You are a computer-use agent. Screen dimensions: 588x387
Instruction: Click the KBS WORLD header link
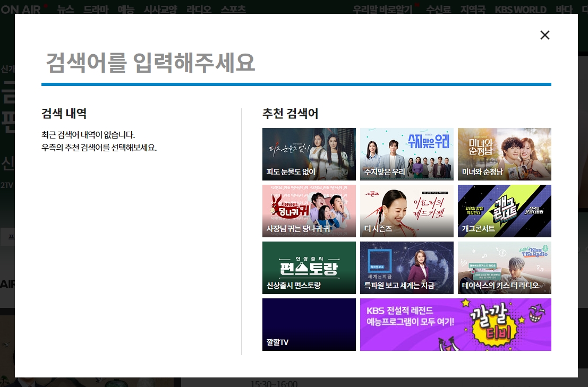tap(521, 9)
